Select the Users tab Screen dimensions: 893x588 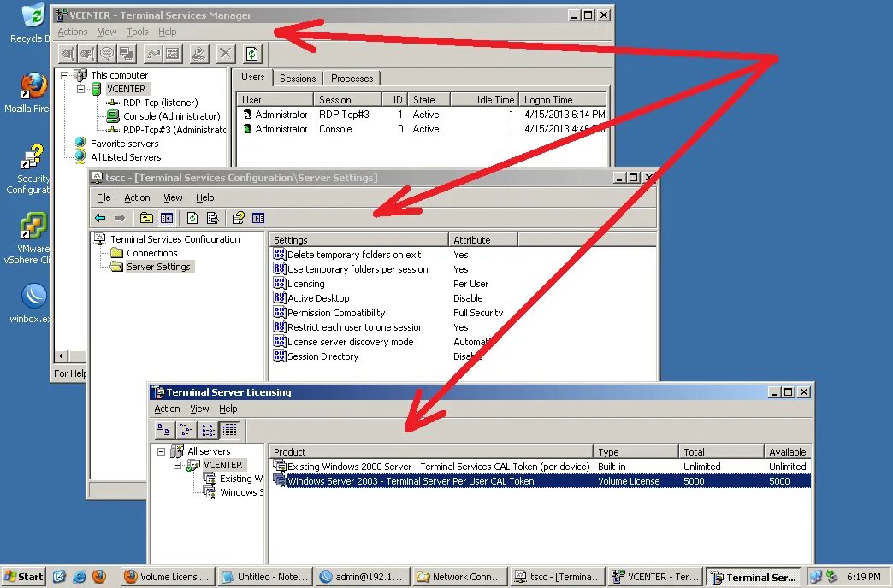pos(253,77)
